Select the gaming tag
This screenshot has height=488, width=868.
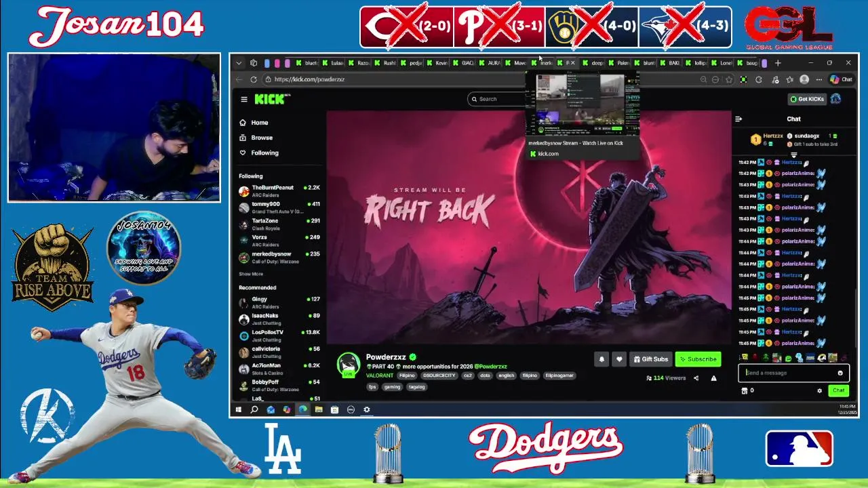pos(392,387)
